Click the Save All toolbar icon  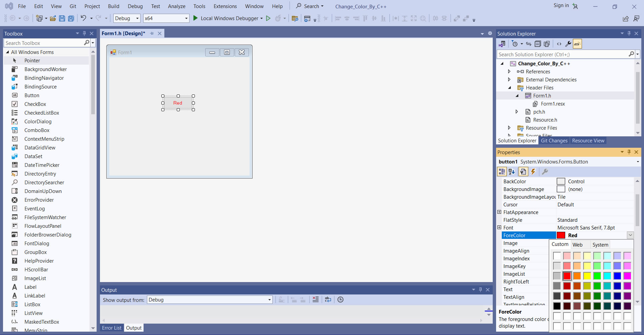71,18
